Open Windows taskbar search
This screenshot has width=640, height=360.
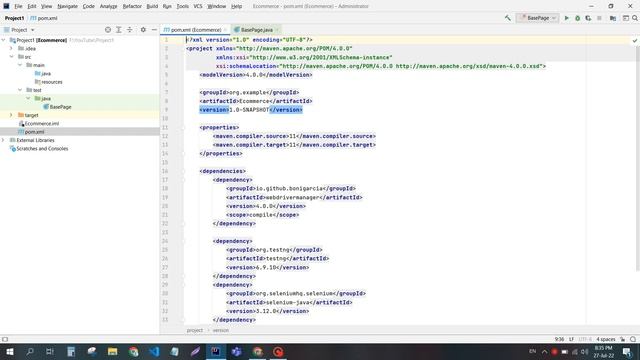point(30,351)
